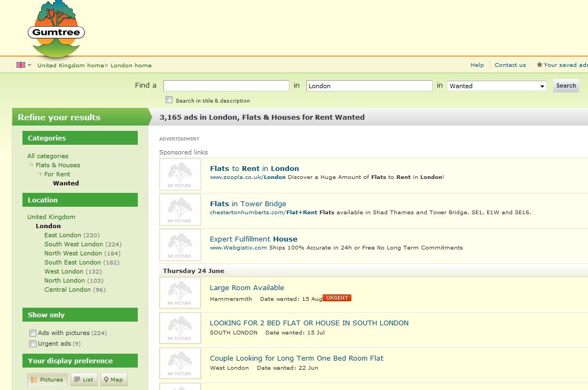Click the UK flag icon
The image size is (588, 390).
pos(21,65)
